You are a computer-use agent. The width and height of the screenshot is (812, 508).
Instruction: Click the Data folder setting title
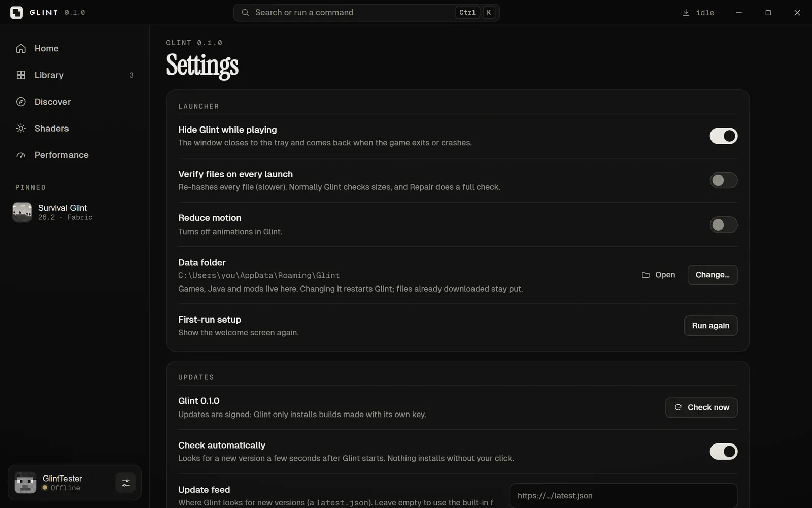[x=202, y=262]
